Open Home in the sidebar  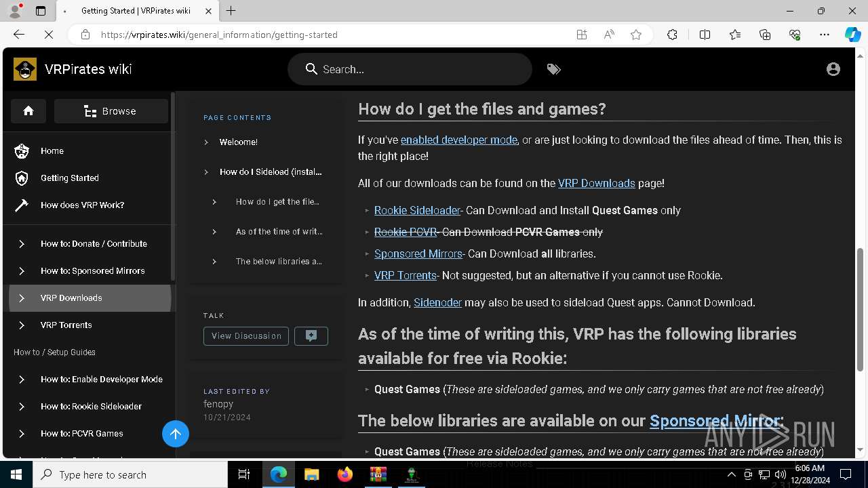pyautogui.click(x=90, y=151)
